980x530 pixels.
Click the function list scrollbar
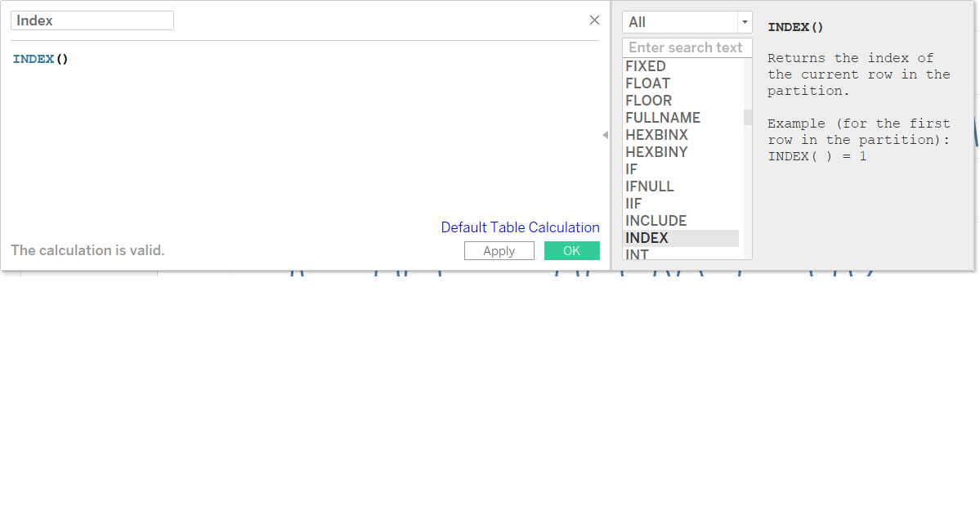(747, 117)
